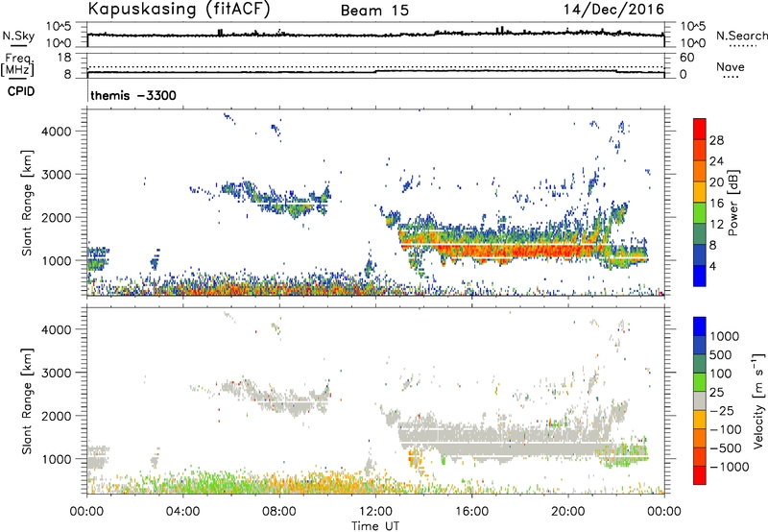Click the "-1000" tick on the Velocity scale
The image size is (768, 532).
[729, 467]
